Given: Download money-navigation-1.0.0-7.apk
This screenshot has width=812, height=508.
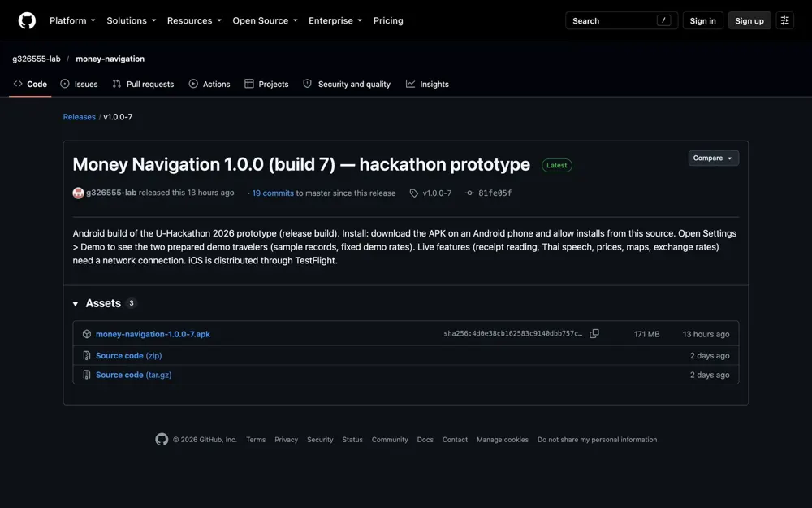Looking at the screenshot, I should [153, 334].
